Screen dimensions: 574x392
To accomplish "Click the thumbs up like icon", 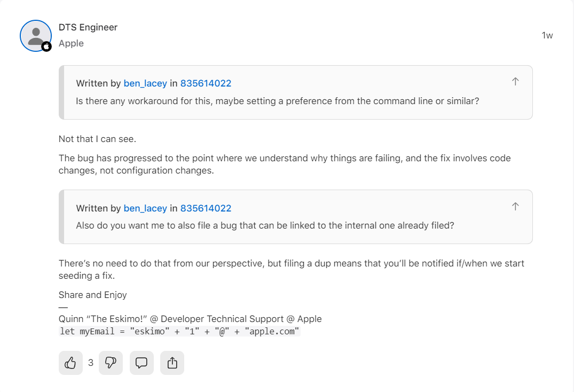I will tap(70, 363).
